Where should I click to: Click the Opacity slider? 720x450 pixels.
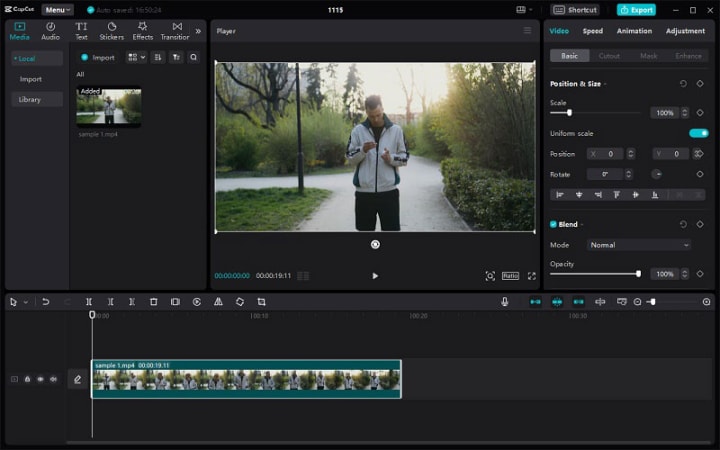[595, 273]
